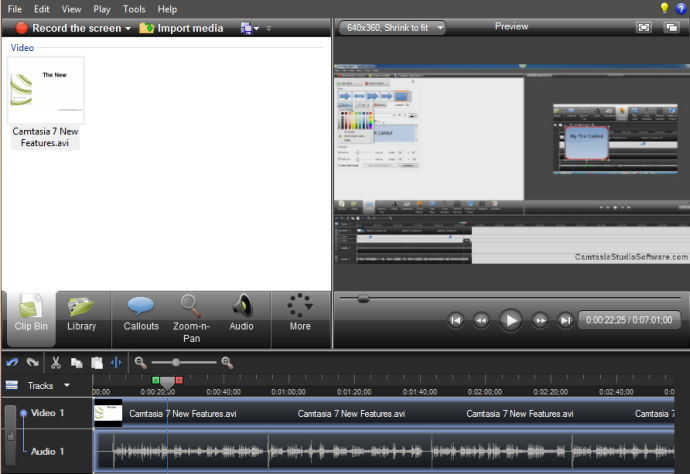Click Import media folder icon

point(146,28)
